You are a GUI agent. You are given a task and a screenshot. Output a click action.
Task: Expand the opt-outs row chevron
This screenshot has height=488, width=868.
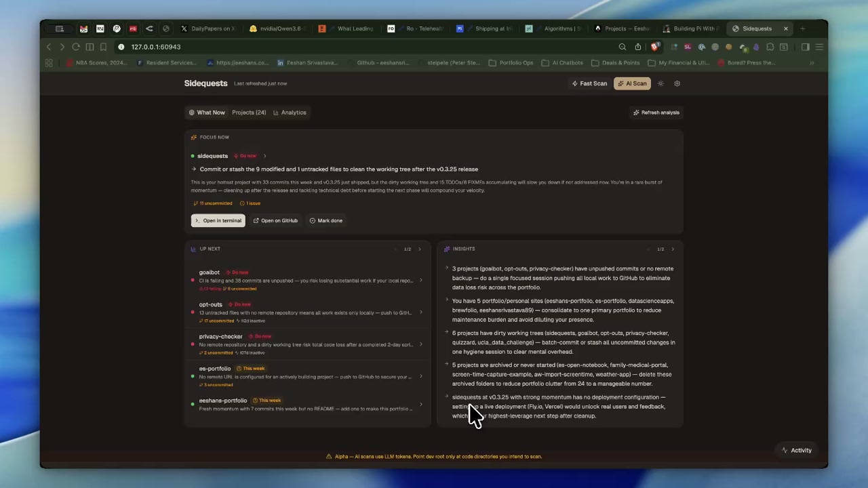[x=420, y=312]
